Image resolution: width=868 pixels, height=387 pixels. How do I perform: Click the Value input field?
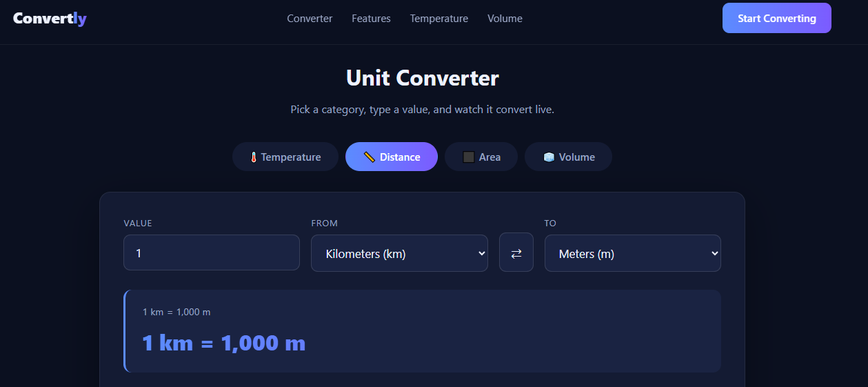click(212, 252)
